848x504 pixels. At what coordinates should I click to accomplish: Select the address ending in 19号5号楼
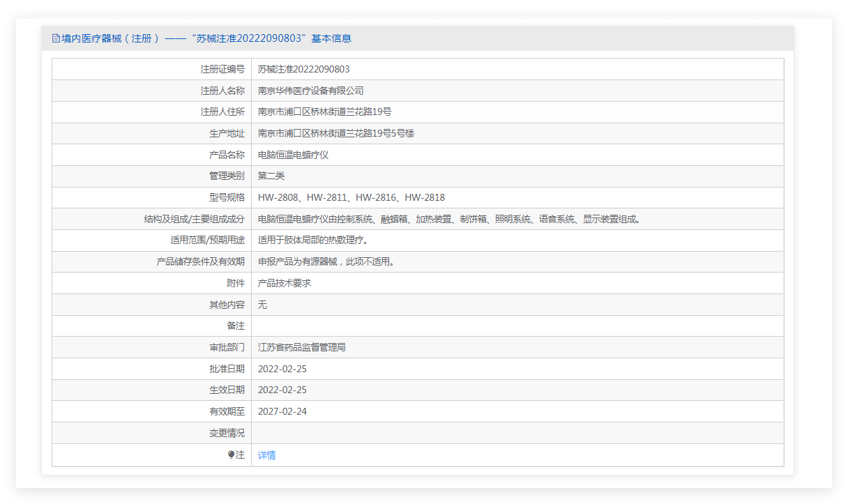(336, 133)
